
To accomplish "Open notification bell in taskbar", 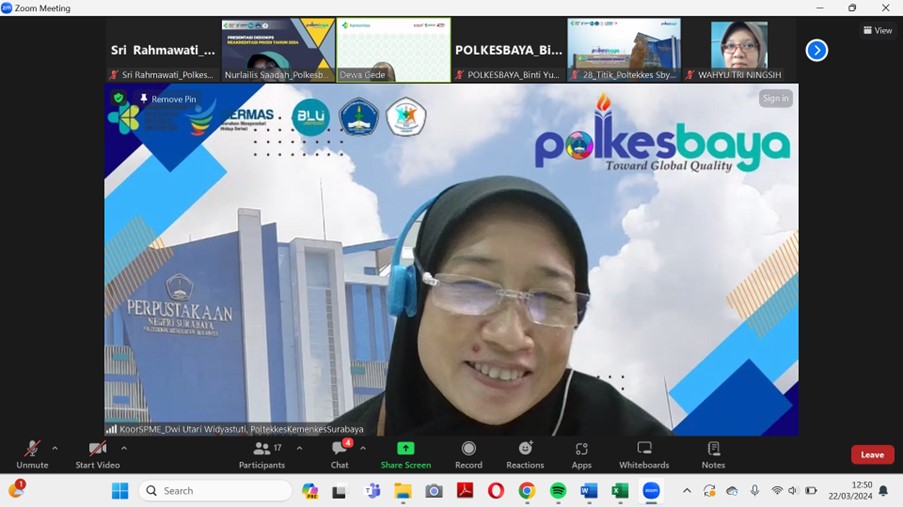I will pyautogui.click(x=883, y=491).
